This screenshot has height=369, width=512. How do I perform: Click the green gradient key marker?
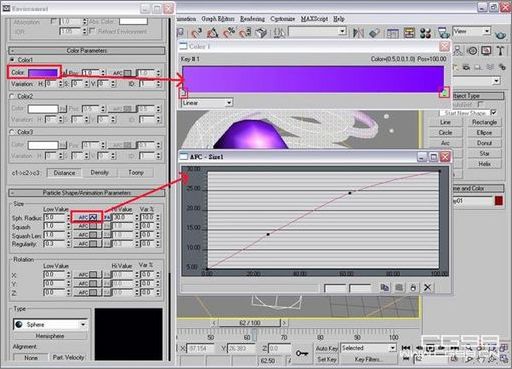click(x=444, y=93)
